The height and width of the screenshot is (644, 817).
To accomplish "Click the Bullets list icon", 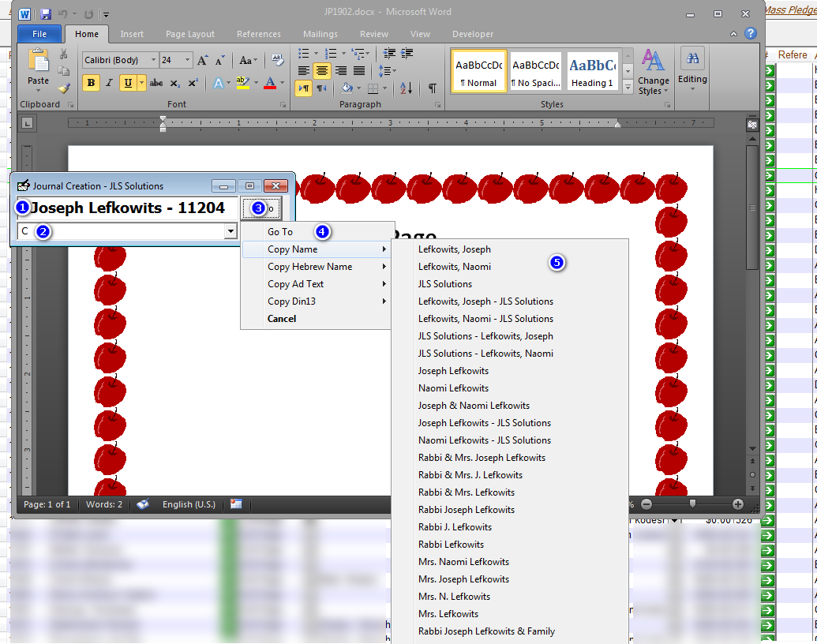I will point(304,53).
